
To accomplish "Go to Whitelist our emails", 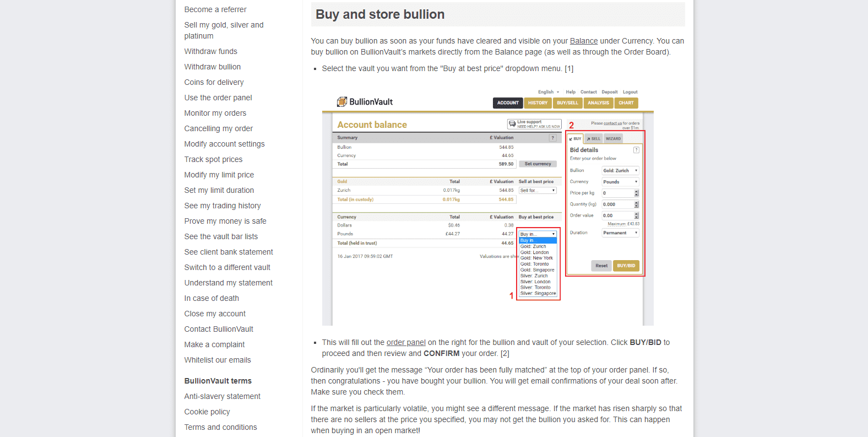I will [218, 360].
